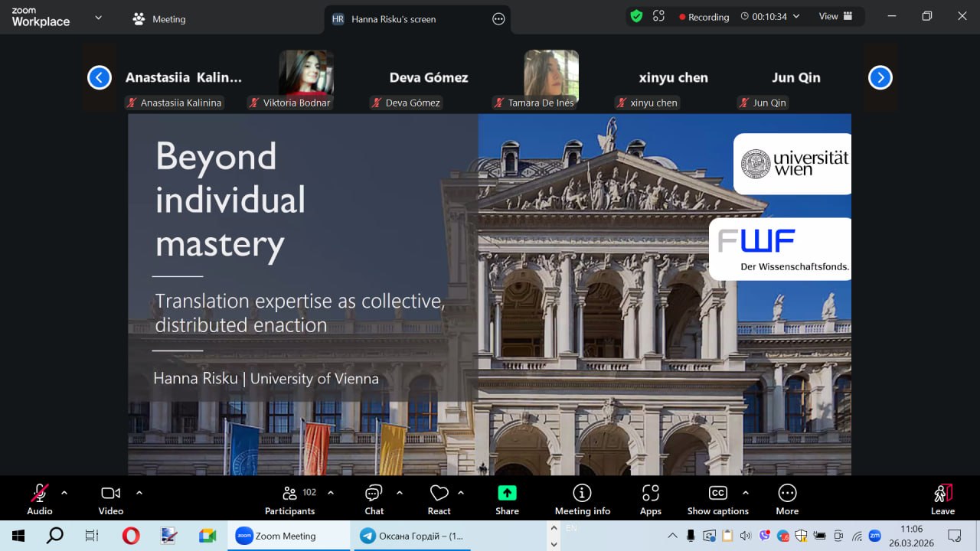980x551 pixels.
Task: Click Viktoria Bodnar's video thumbnail
Action: tap(305, 73)
